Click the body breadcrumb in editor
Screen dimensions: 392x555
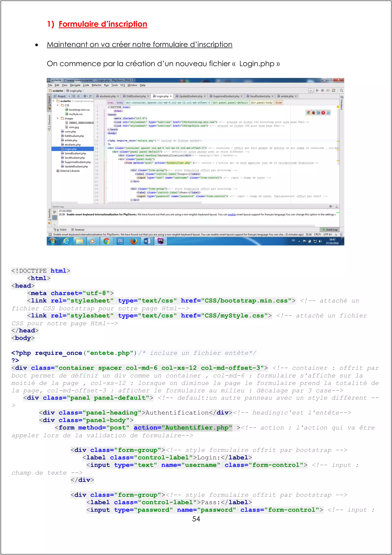[120, 103]
